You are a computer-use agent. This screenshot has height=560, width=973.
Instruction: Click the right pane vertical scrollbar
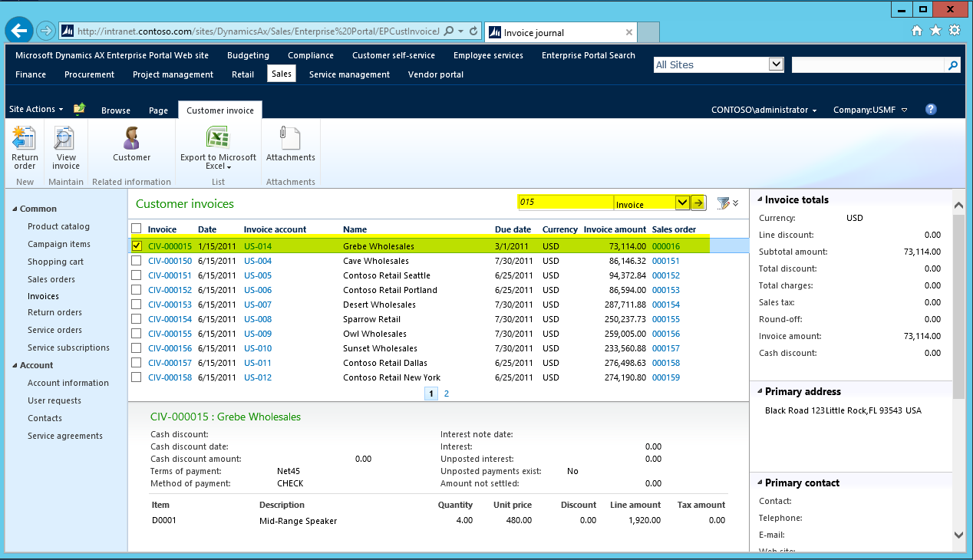[x=958, y=307]
